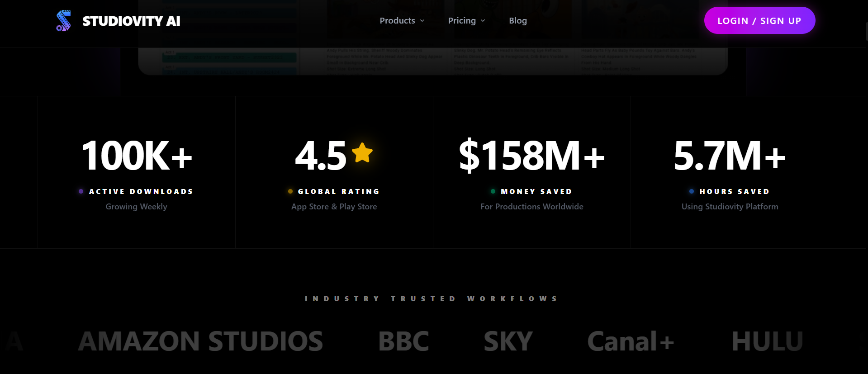This screenshot has width=868, height=374.
Task: Click the ACTIVE DOWNLOADS label
Action: click(x=141, y=192)
